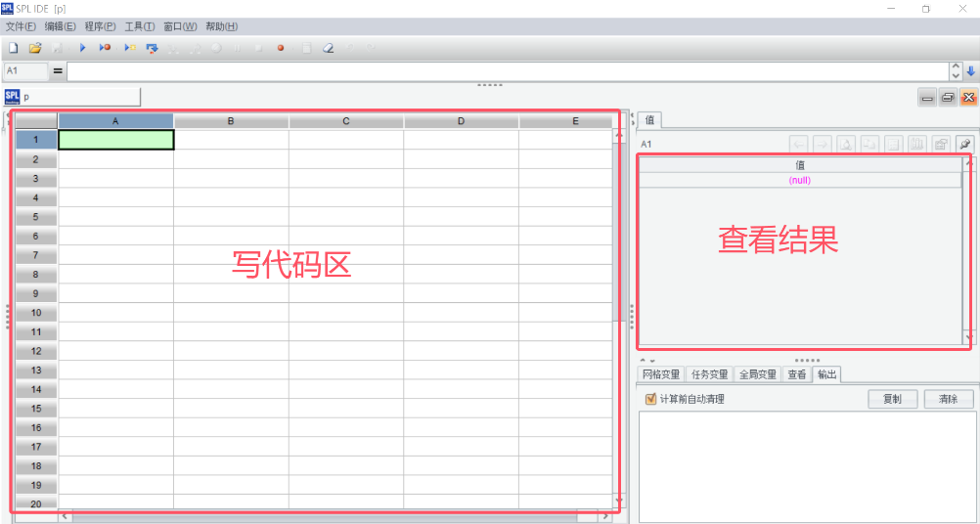
Task: Click grid horizontal scrollbar left arrow
Action: 65,516
